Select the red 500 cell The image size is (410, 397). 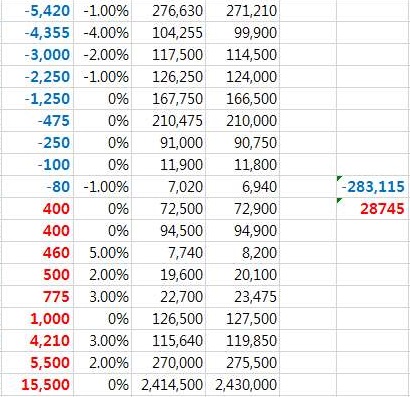pyautogui.click(x=37, y=275)
